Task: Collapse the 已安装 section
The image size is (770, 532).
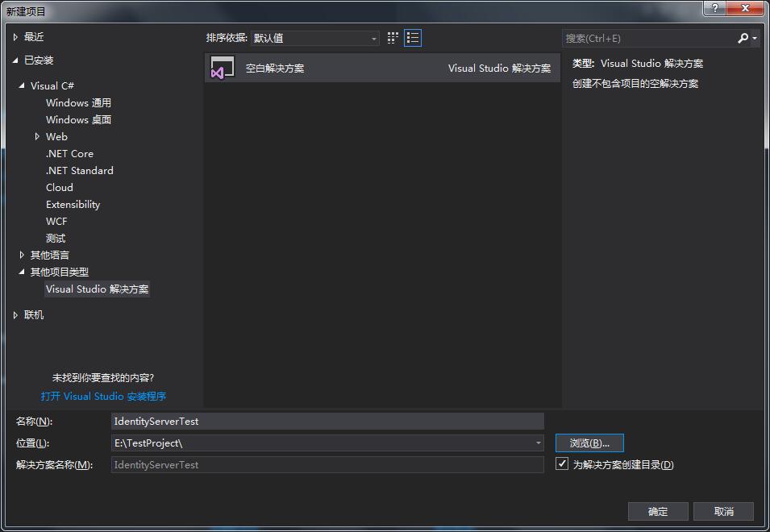Action: coord(15,60)
